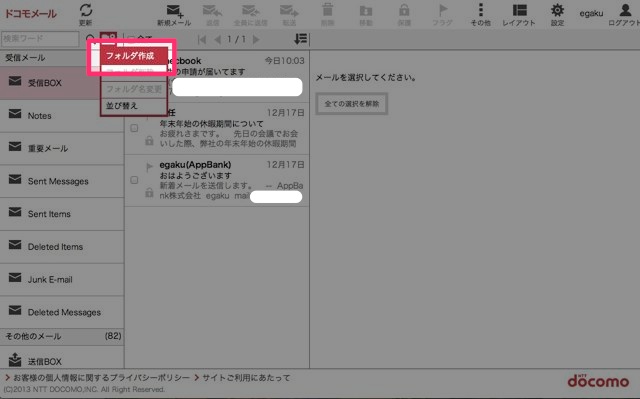The height and width of the screenshot is (399, 640).
Task: Open the Junk E-mail folder
Action: 62,280
